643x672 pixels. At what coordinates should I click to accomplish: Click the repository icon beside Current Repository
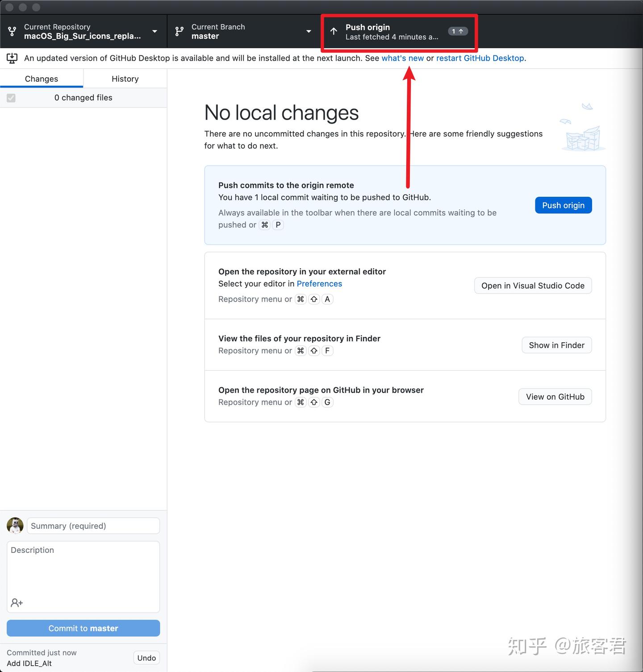[12, 31]
